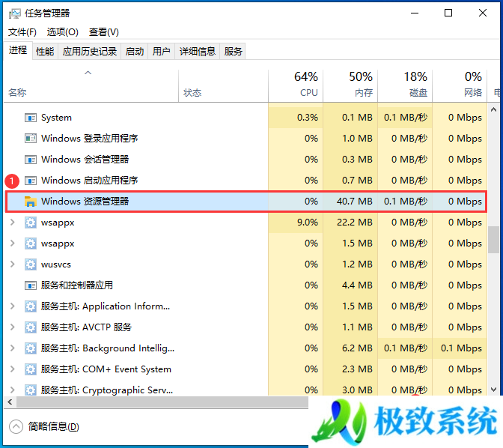Select the 服务和控制器应用 row
Image resolution: width=503 pixels, height=448 pixels.
(x=246, y=285)
